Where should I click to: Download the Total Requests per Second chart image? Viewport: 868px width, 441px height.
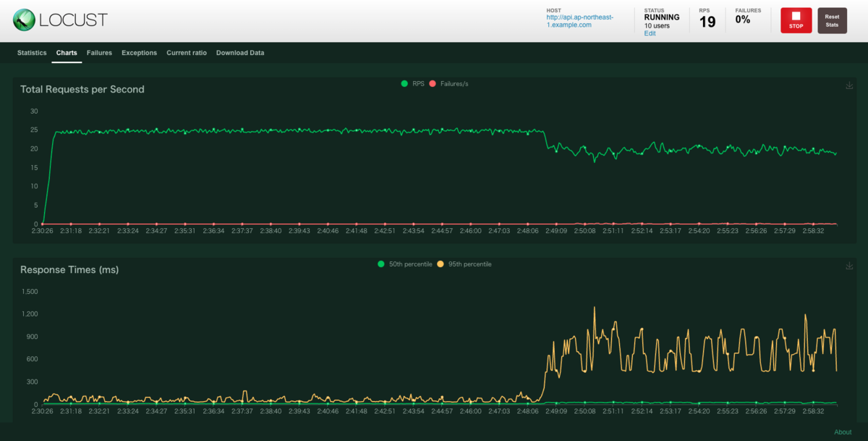[x=849, y=85]
